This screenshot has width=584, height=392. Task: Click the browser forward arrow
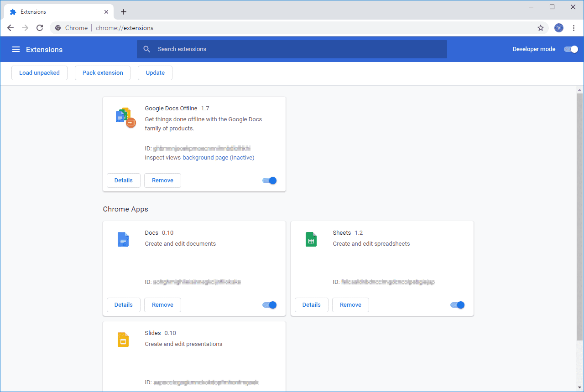pos(25,28)
